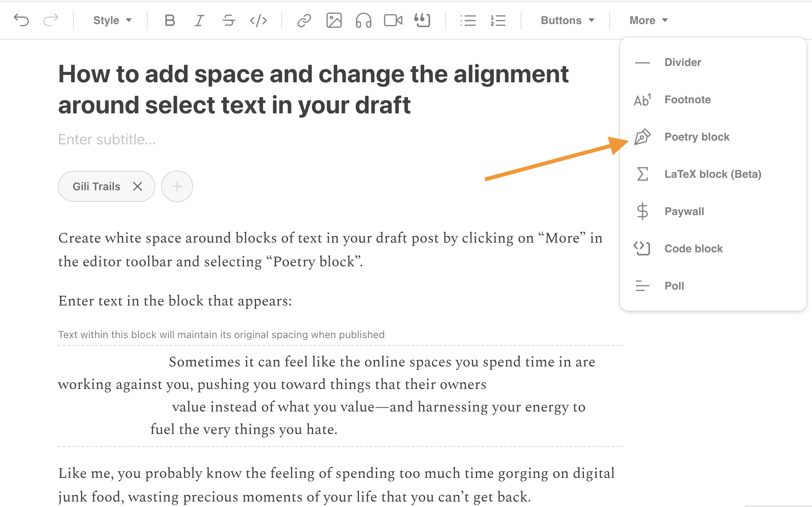Insert a Paywall from the menu
Screen dimensions: 812x507
click(684, 211)
